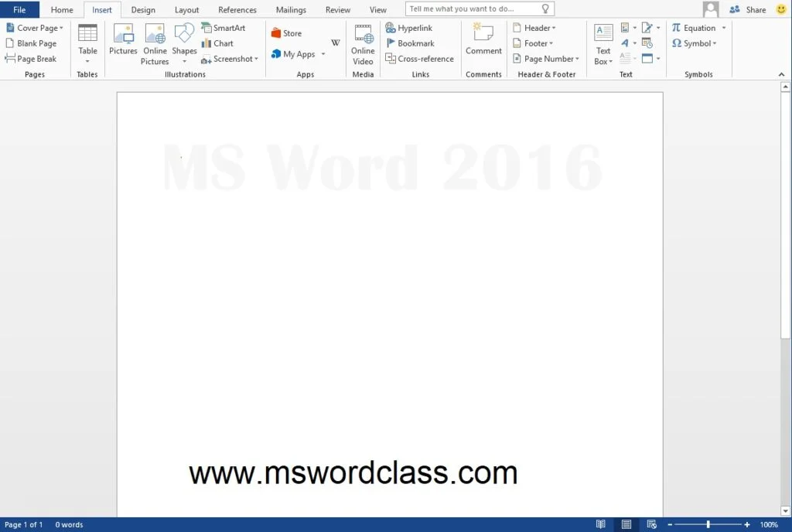
Task: Click the smiley feedback icon
Action: pyautogui.click(x=781, y=9)
